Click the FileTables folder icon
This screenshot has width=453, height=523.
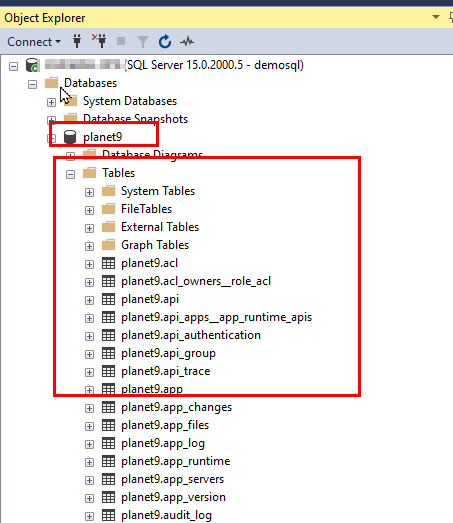click(x=108, y=209)
